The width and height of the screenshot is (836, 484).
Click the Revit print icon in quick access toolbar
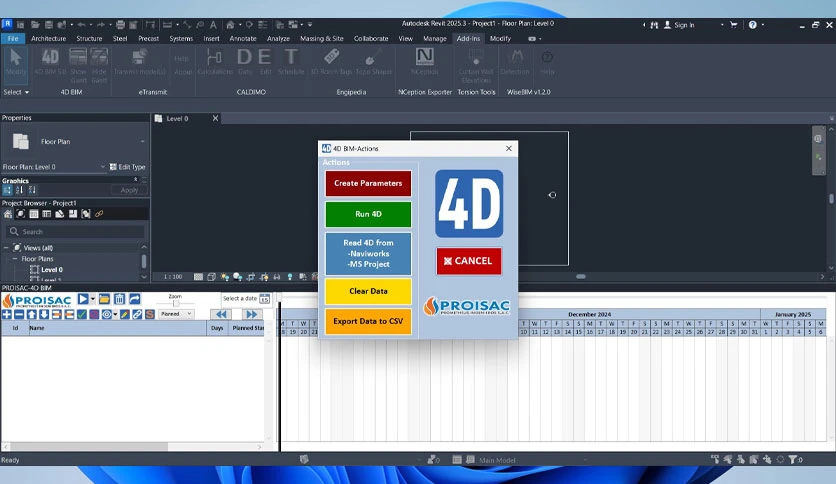coord(120,25)
